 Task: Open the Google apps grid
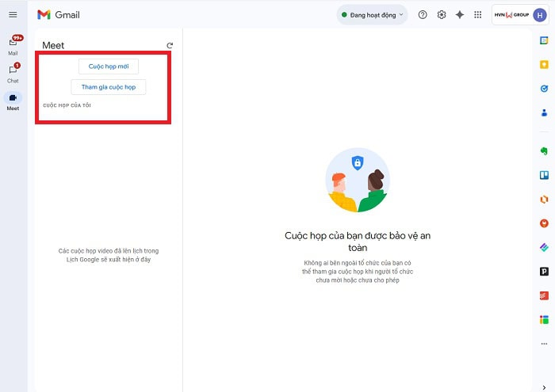477,14
